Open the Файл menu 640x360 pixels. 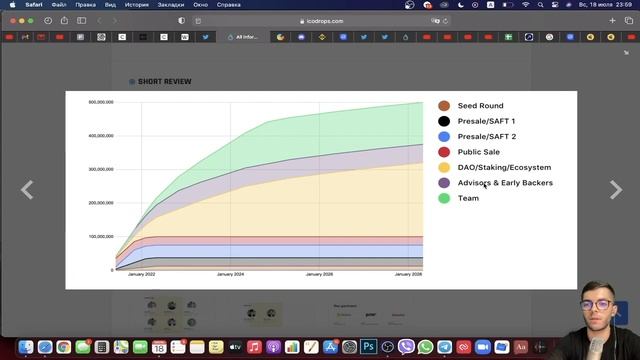pos(59,5)
